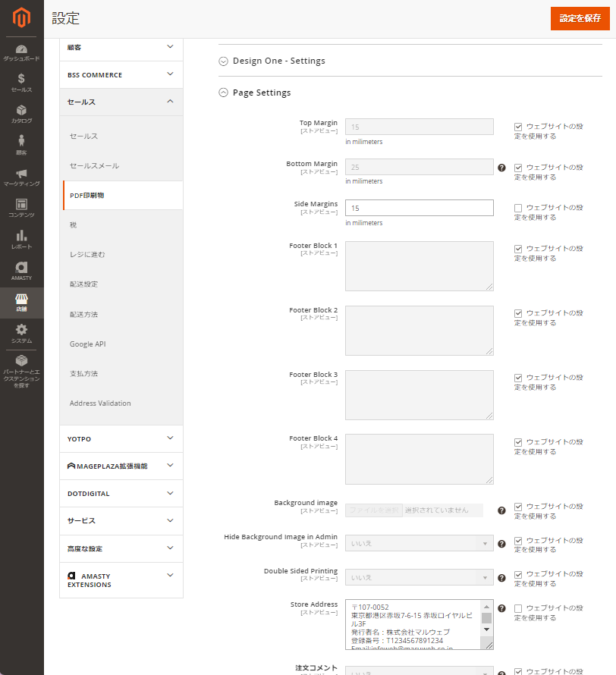Click Background image file chooser button

click(x=374, y=510)
